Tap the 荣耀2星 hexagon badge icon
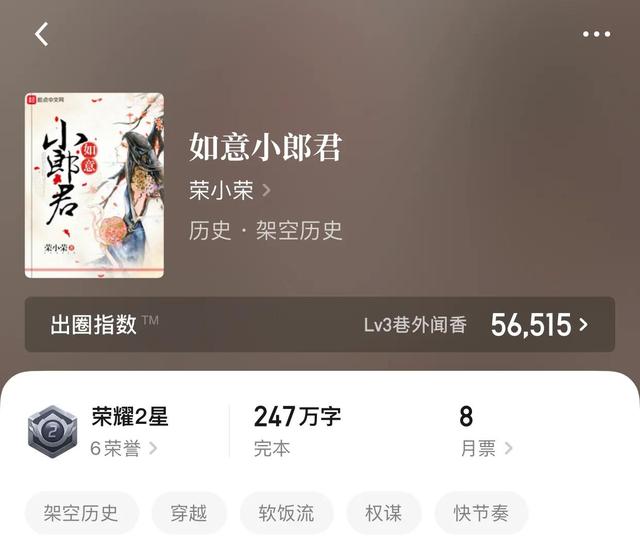This screenshot has height=549, width=640. (52, 431)
